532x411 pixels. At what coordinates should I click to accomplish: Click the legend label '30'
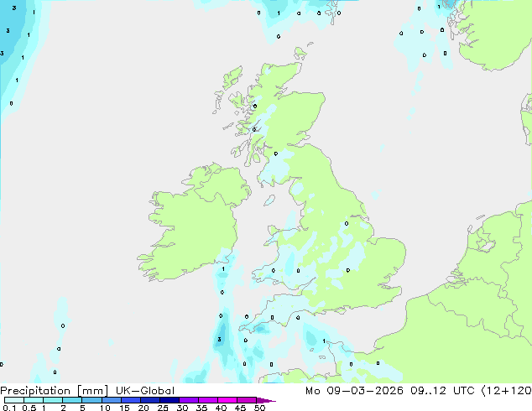pos(182,408)
